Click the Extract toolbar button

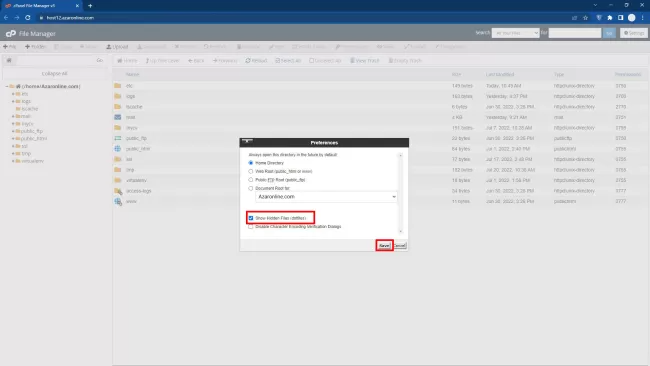coord(415,47)
